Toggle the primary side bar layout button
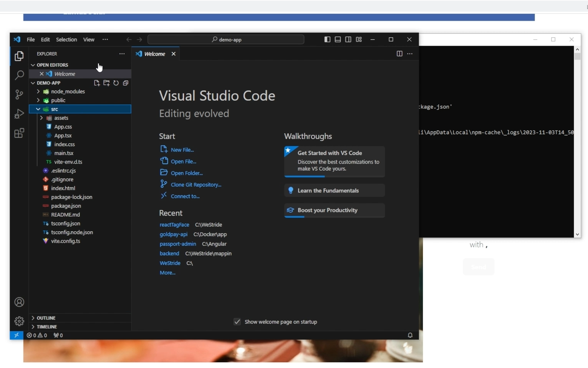 pos(327,40)
